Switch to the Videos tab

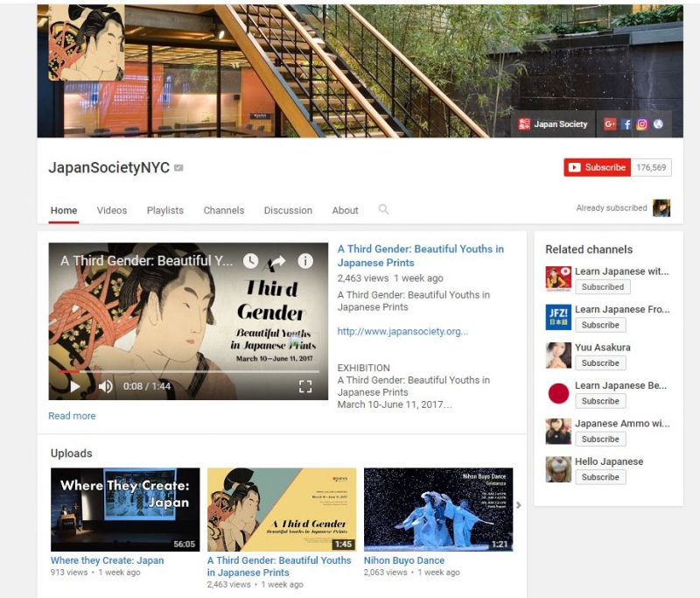click(111, 210)
